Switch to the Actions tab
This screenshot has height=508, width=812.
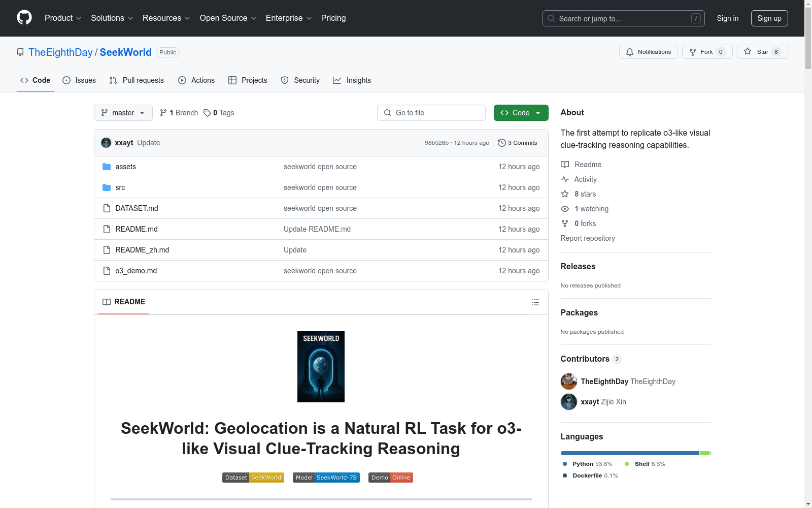tap(196, 80)
